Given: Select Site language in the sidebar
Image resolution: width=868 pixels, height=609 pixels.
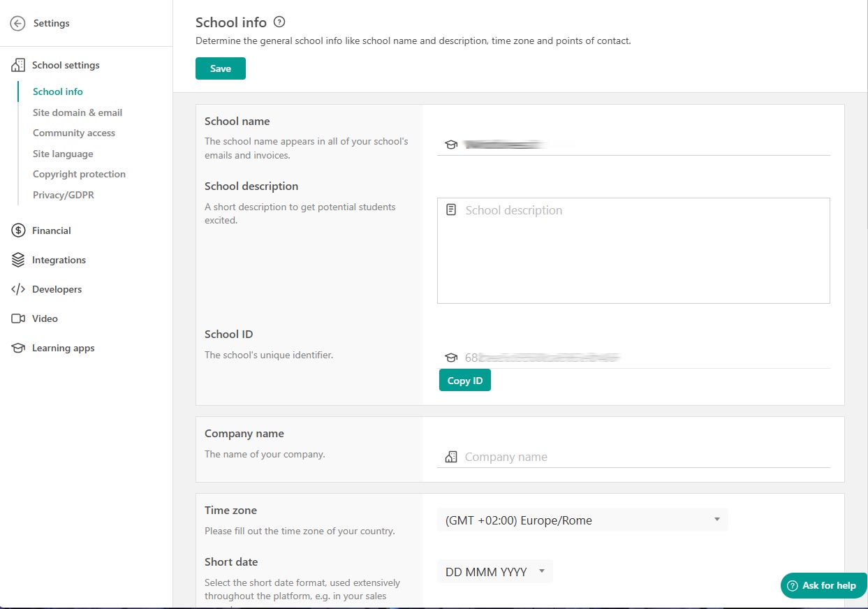Looking at the screenshot, I should coord(63,154).
